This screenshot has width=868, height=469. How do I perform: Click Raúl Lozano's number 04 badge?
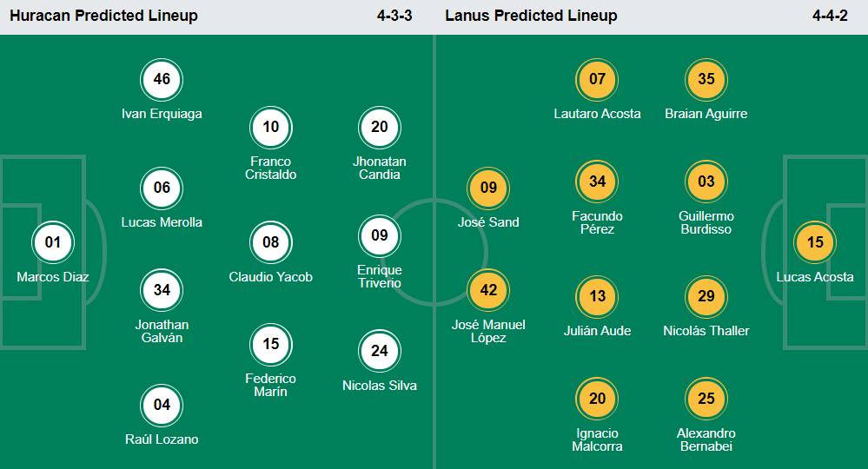point(162,405)
